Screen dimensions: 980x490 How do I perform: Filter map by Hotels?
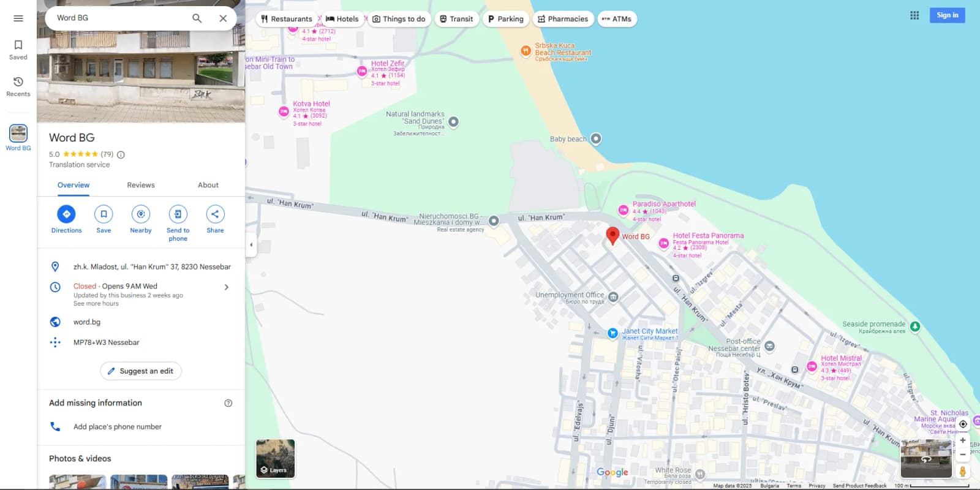342,19
